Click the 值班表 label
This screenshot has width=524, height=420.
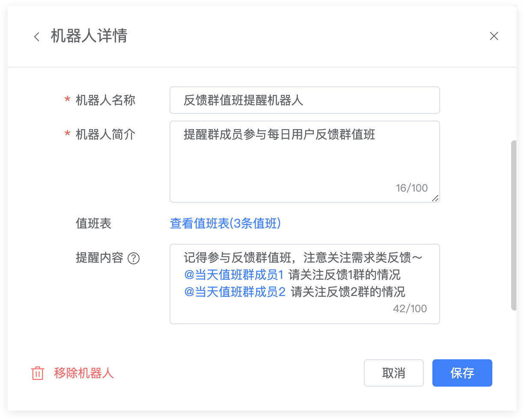(x=93, y=223)
